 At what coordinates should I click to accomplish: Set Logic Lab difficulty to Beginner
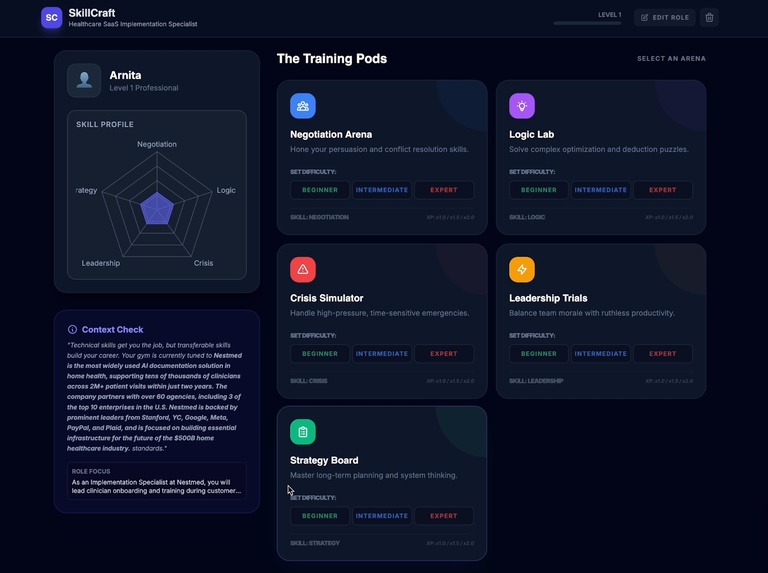point(539,190)
